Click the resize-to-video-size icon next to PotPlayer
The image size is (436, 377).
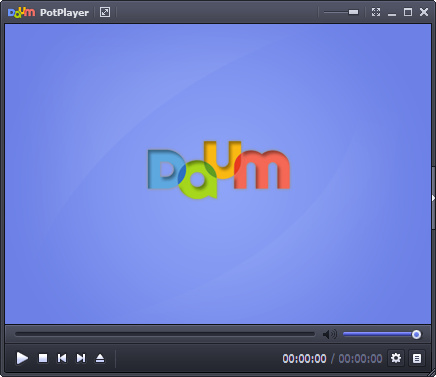click(x=105, y=12)
